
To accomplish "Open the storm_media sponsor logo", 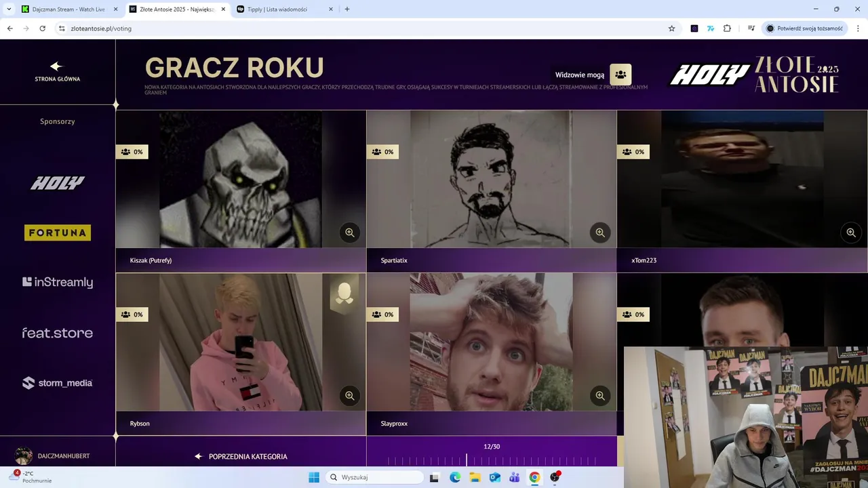I will tap(58, 383).
